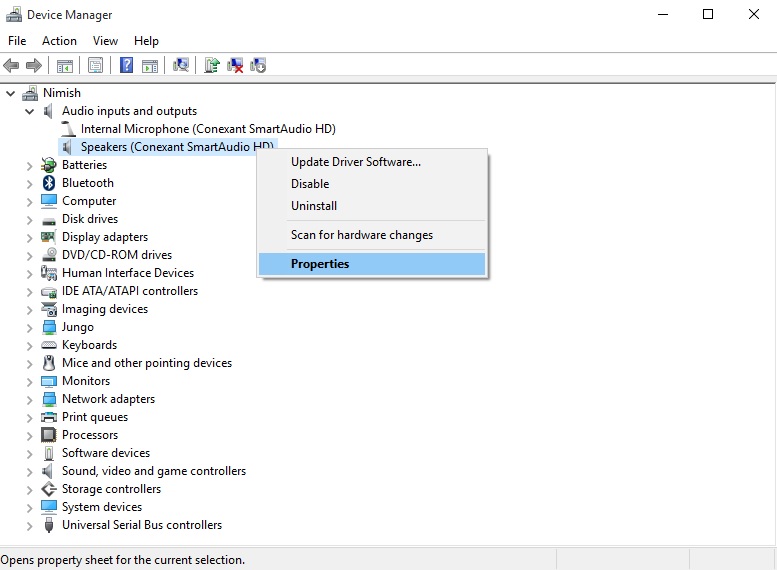Viewport: 777px width, 570px height.
Task: Select Speakers (Conexant SmartAudio HD) device
Action: coord(177,147)
